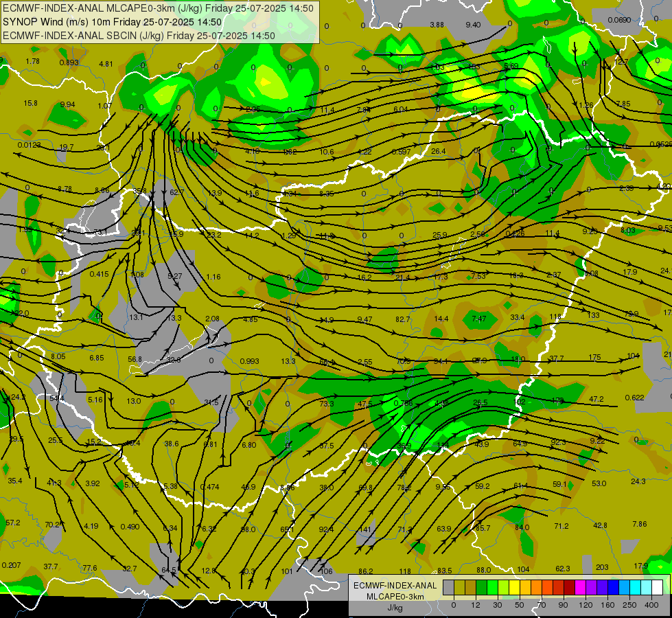
Task: Click the map value 175
Action: point(595,357)
